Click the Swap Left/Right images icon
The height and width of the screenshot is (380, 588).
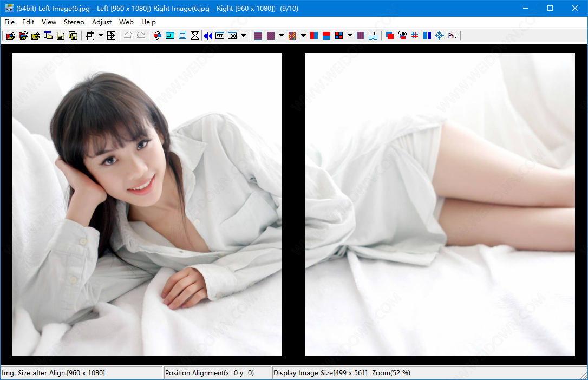click(157, 36)
